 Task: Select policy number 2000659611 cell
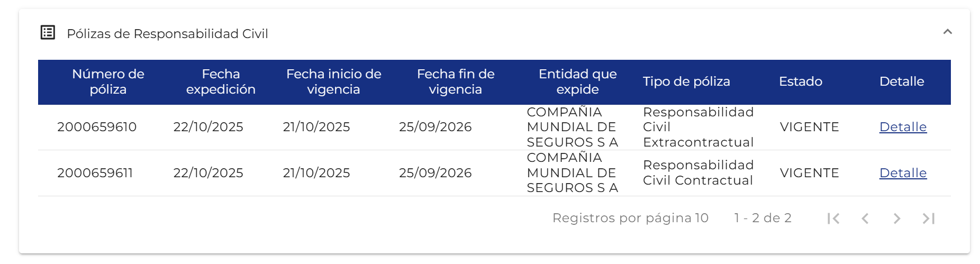tap(95, 173)
